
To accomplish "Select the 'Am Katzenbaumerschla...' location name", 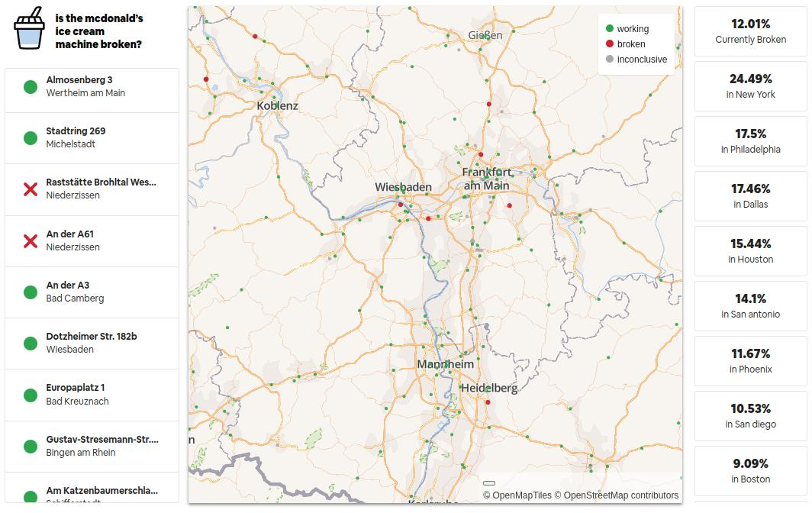I will point(102,491).
